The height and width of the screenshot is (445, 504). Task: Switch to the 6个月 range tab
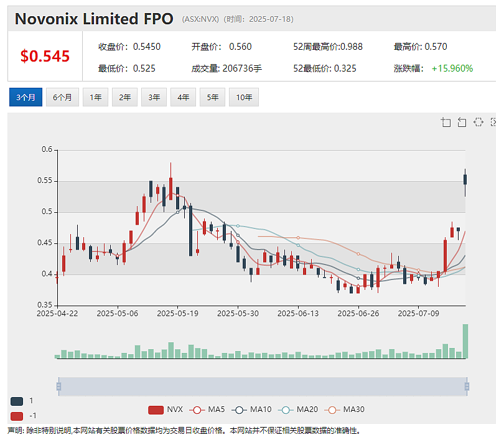[x=62, y=97]
